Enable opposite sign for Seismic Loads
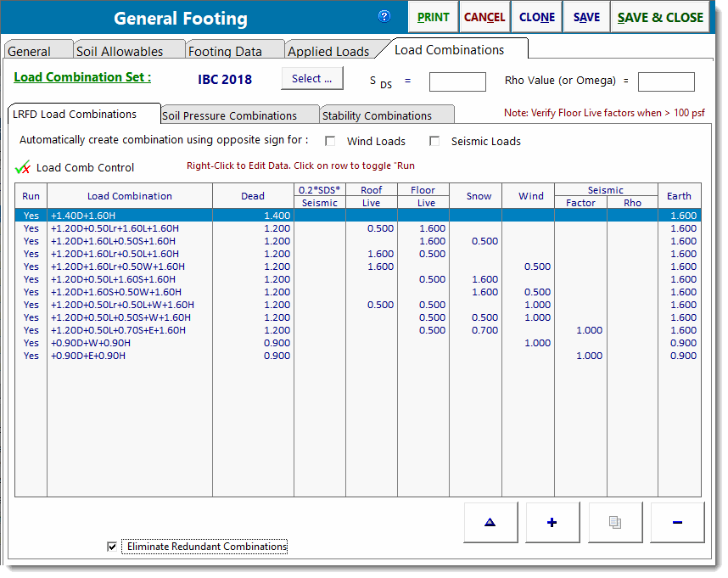This screenshot has width=728, height=578. pos(434,142)
